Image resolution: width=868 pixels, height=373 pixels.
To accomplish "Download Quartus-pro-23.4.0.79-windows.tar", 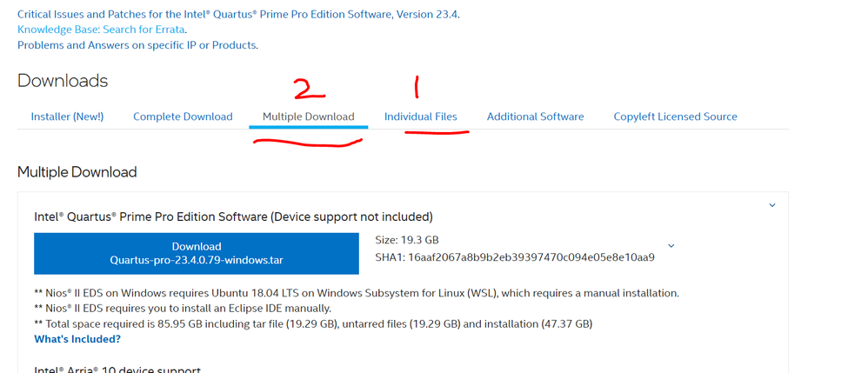I will 197,253.
